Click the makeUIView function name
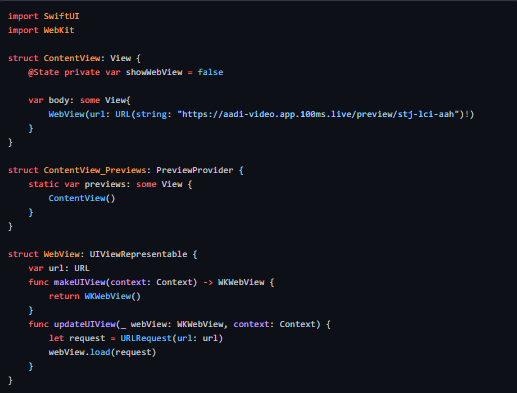This screenshot has width=517, height=393. coord(79,282)
